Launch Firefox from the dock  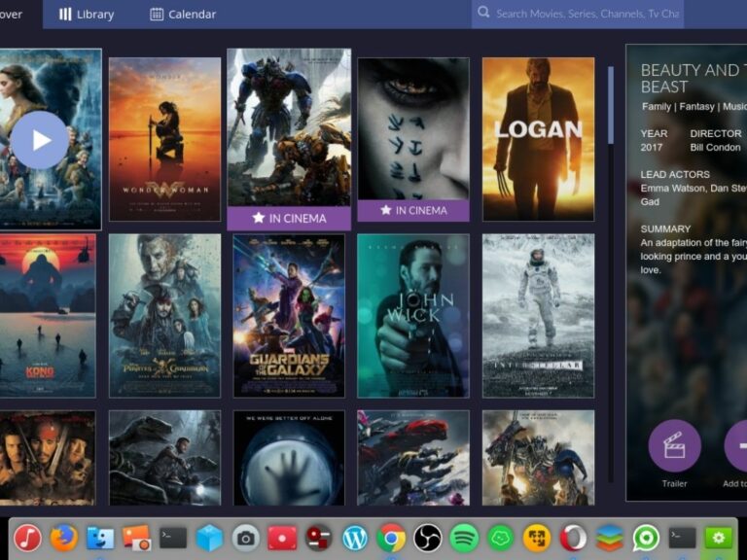point(64,537)
